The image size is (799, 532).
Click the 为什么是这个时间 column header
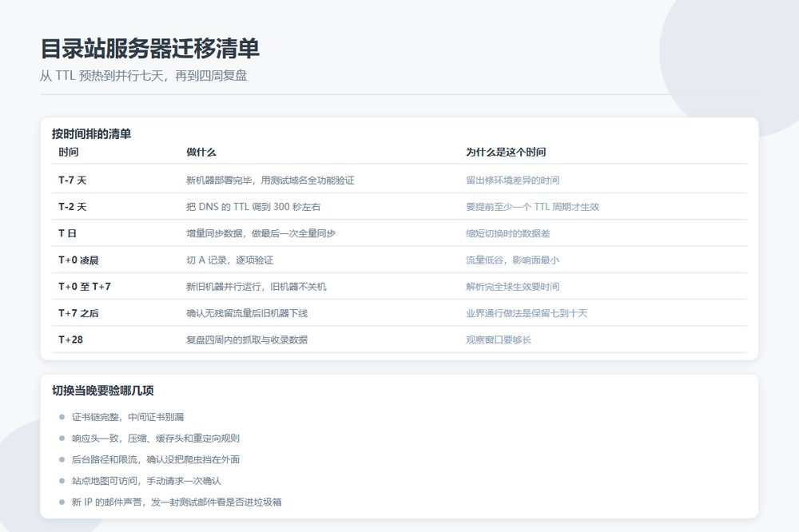[x=506, y=152]
